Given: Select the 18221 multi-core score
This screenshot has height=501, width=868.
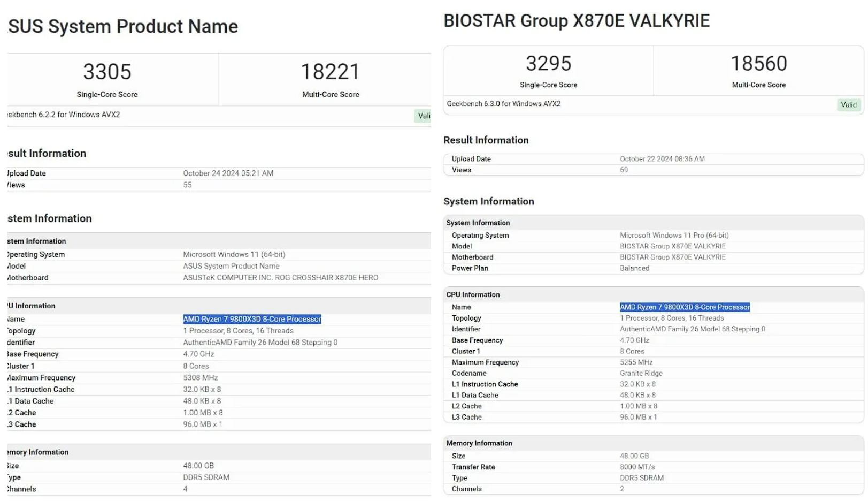Looking at the screenshot, I should coord(331,72).
